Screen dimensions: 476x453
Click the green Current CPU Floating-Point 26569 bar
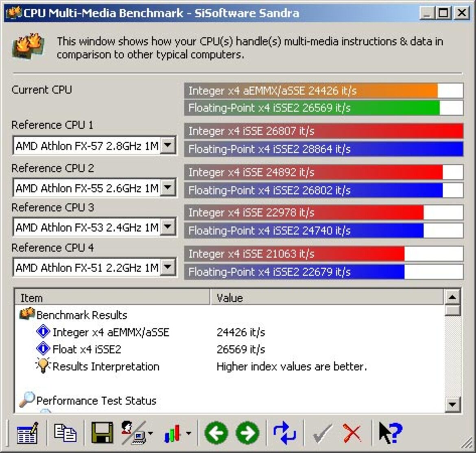point(323,108)
